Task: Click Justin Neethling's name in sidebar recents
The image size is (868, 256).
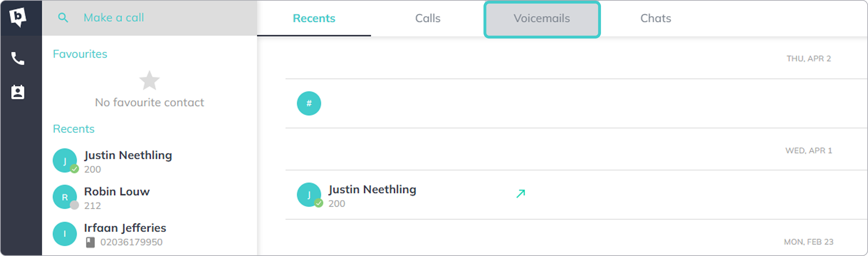Action: (x=128, y=155)
